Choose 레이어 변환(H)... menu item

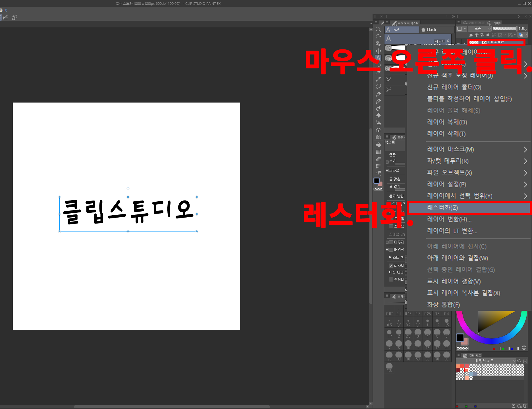[469, 219]
